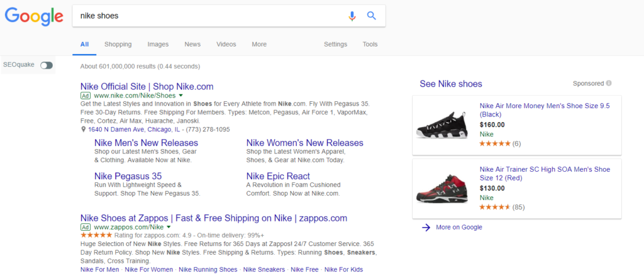Open Nike Air More Money product title
The image size is (644, 278).
coord(545,109)
